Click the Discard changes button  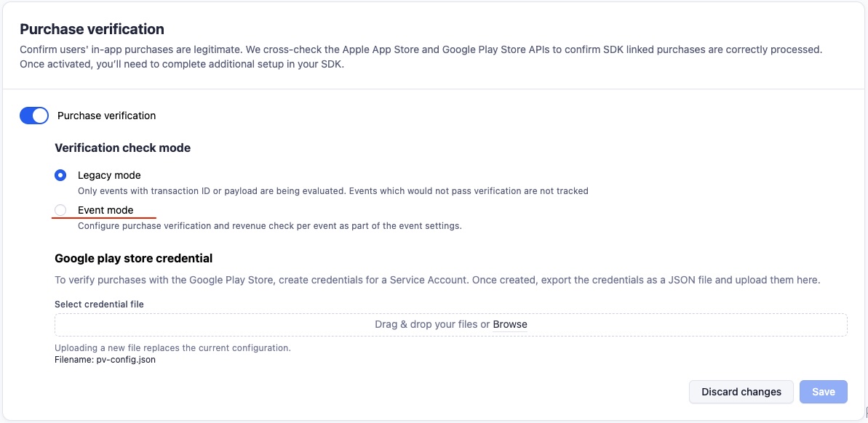pyautogui.click(x=741, y=392)
